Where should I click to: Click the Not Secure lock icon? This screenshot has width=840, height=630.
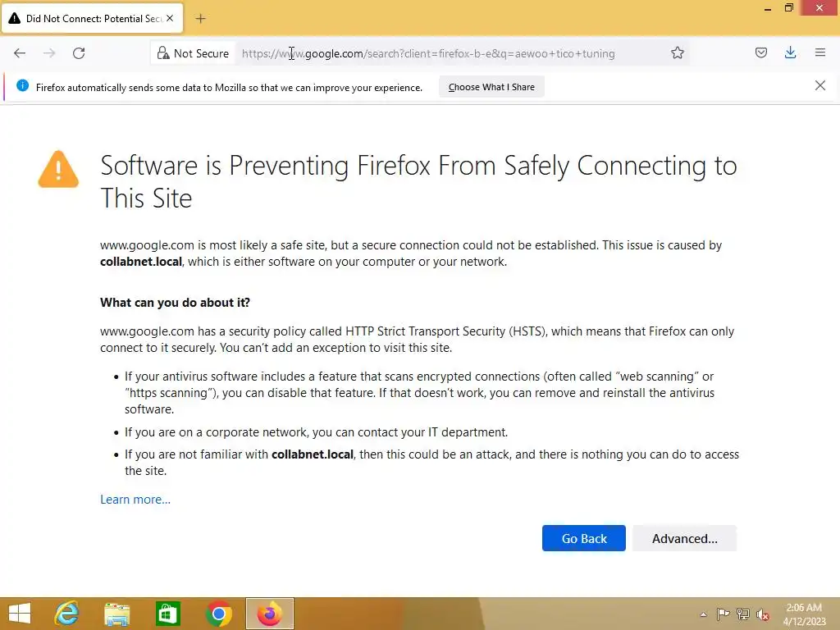pos(163,53)
